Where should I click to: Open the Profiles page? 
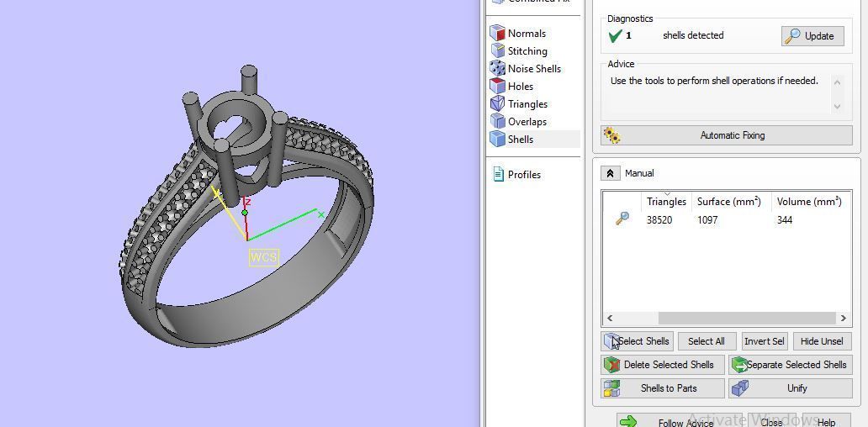(x=516, y=174)
